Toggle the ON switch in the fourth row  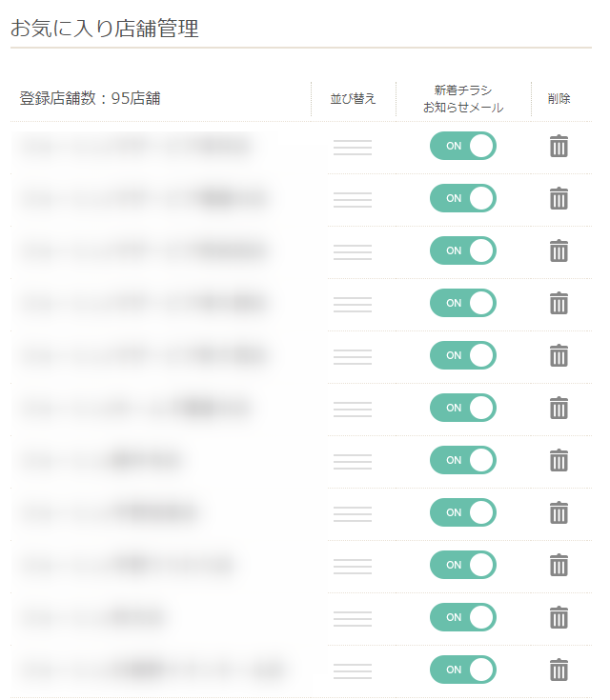[x=463, y=303]
